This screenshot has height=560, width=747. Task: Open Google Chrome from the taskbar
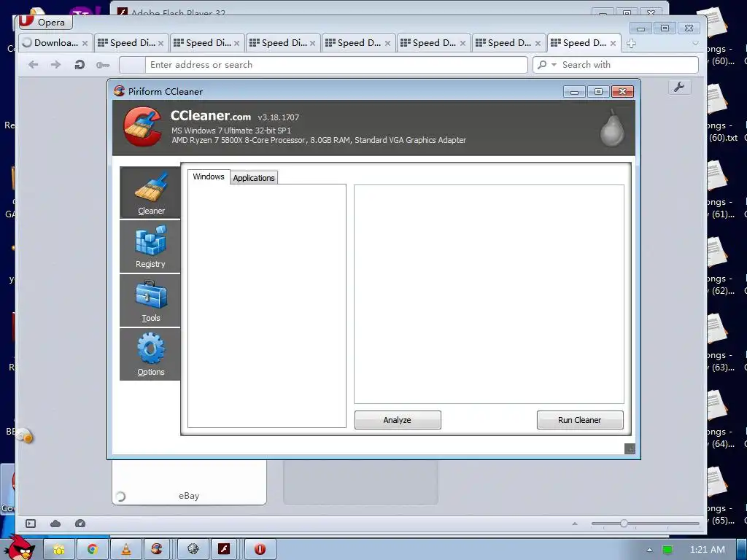(93, 549)
